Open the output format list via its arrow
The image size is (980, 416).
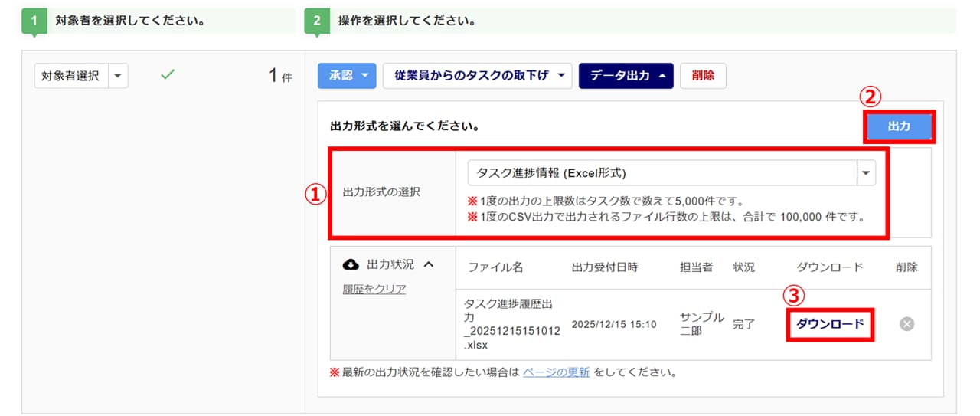tap(865, 173)
